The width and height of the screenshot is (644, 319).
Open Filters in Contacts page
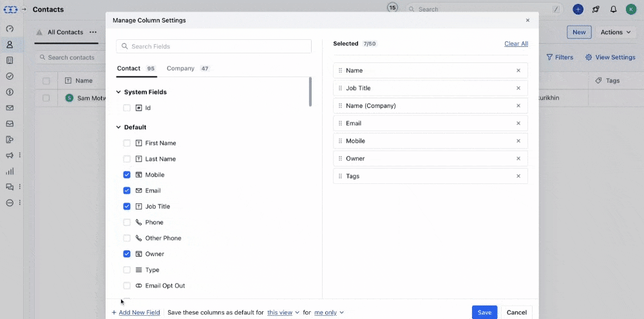(560, 57)
